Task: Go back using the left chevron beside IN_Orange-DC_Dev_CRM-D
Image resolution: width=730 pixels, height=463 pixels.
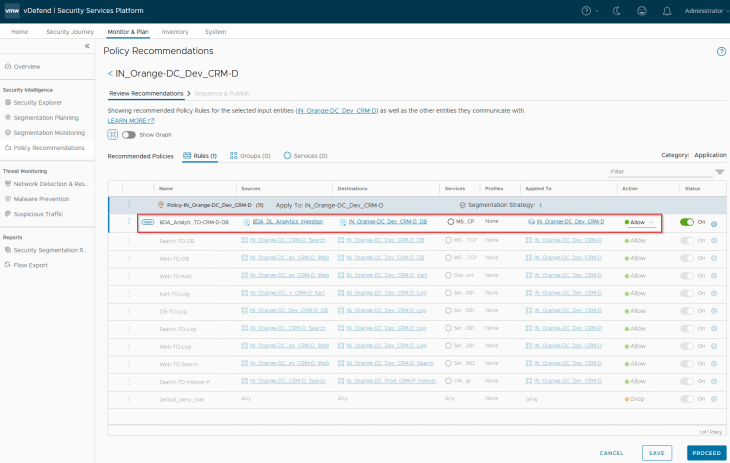Action: [x=110, y=74]
